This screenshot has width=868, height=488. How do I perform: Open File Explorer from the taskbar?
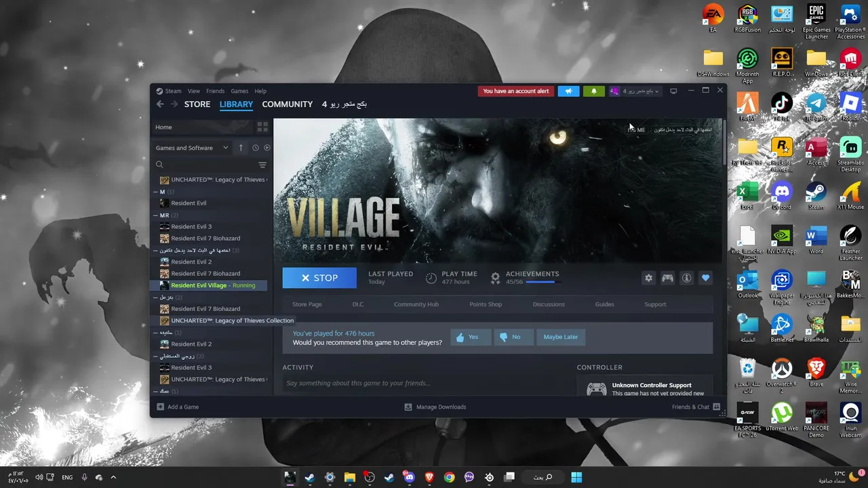(x=349, y=477)
